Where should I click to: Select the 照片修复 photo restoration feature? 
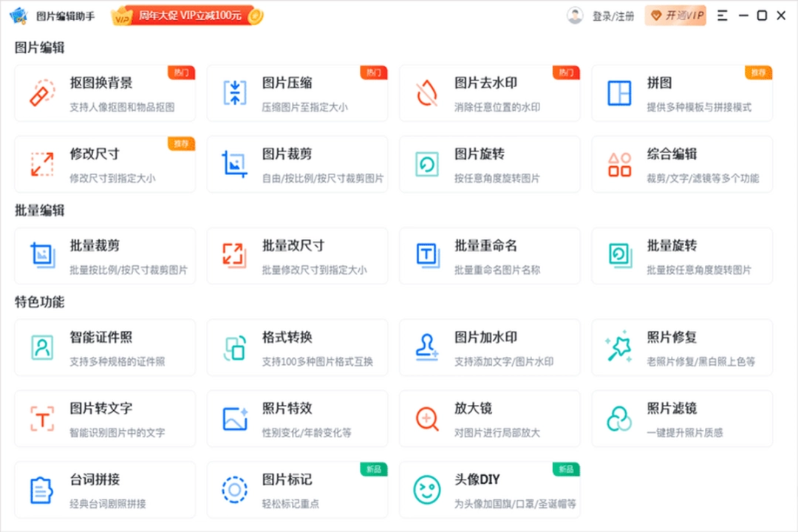(x=682, y=347)
